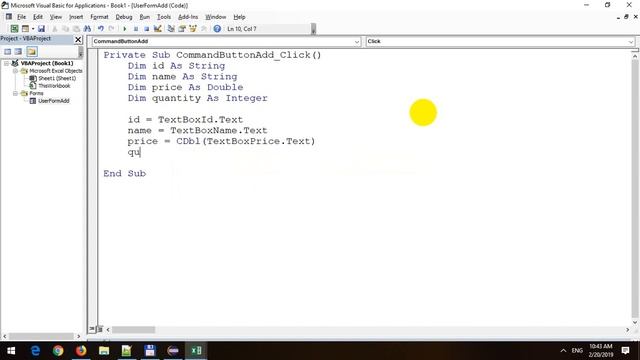Open File Explorer from the taskbar
640x360 pixels.
tap(104, 351)
